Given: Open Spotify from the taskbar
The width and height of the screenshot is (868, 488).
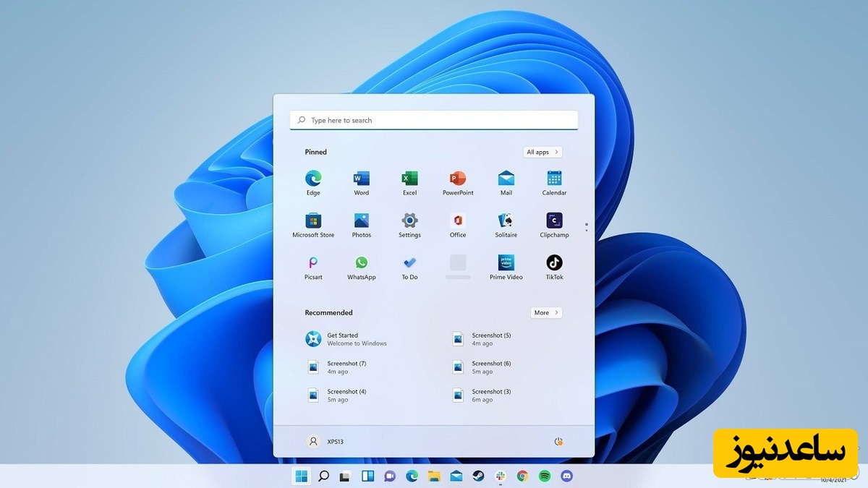Looking at the screenshot, I should [x=545, y=476].
